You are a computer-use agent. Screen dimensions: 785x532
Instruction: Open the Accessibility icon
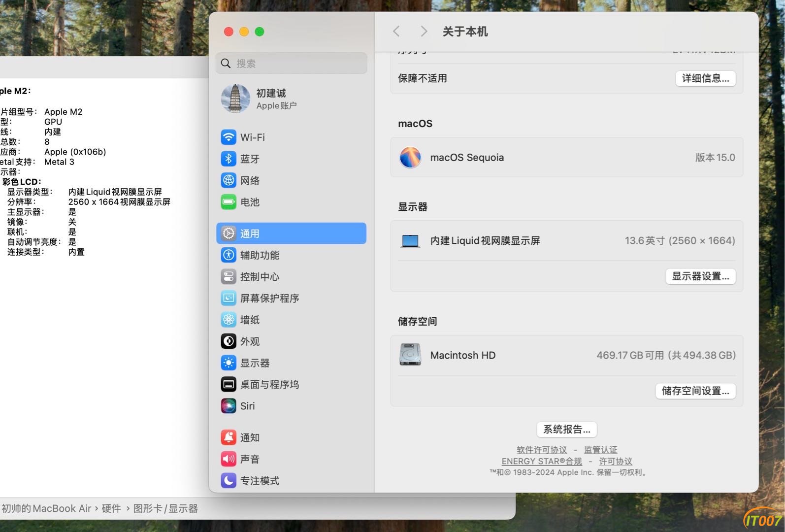pyautogui.click(x=229, y=255)
